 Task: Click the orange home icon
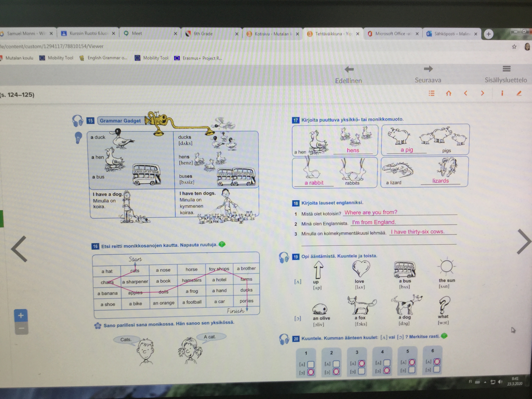pos(449,93)
